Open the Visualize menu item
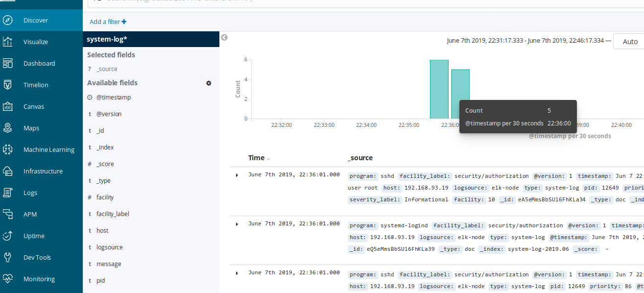Screen dimensions: 644x293 click(x=36, y=42)
